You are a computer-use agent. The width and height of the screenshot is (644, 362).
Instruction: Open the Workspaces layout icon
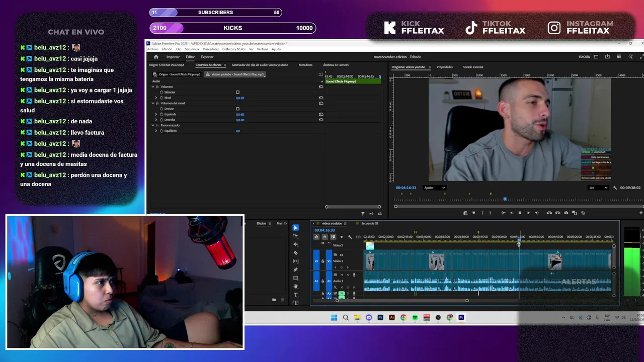(x=596, y=57)
